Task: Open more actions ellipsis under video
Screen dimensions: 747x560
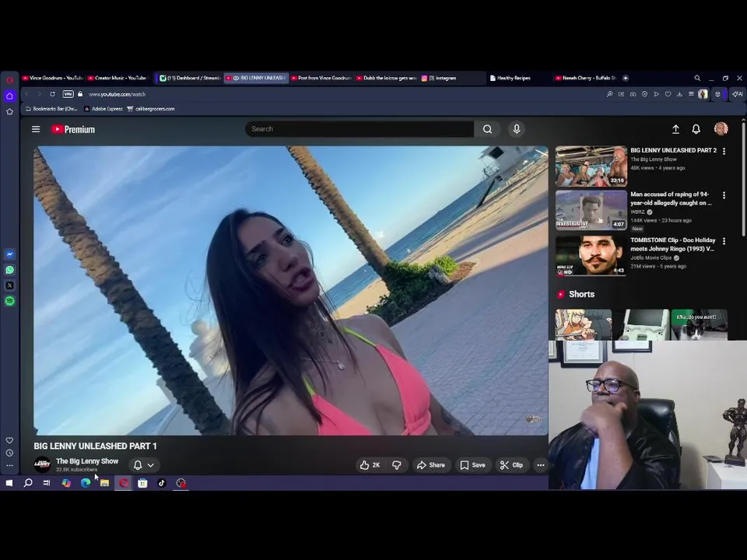Action: (540, 465)
